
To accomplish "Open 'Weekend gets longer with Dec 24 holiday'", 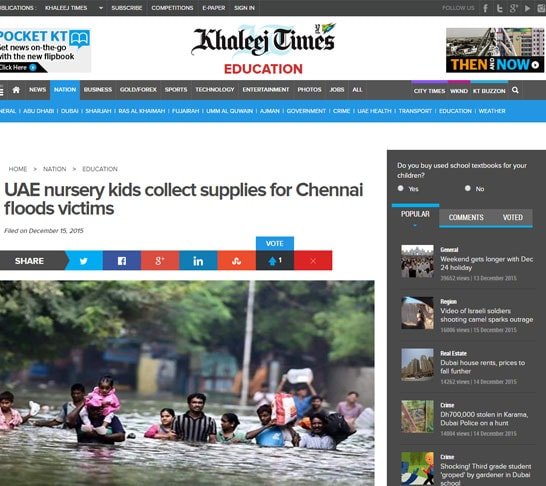I will point(486,263).
